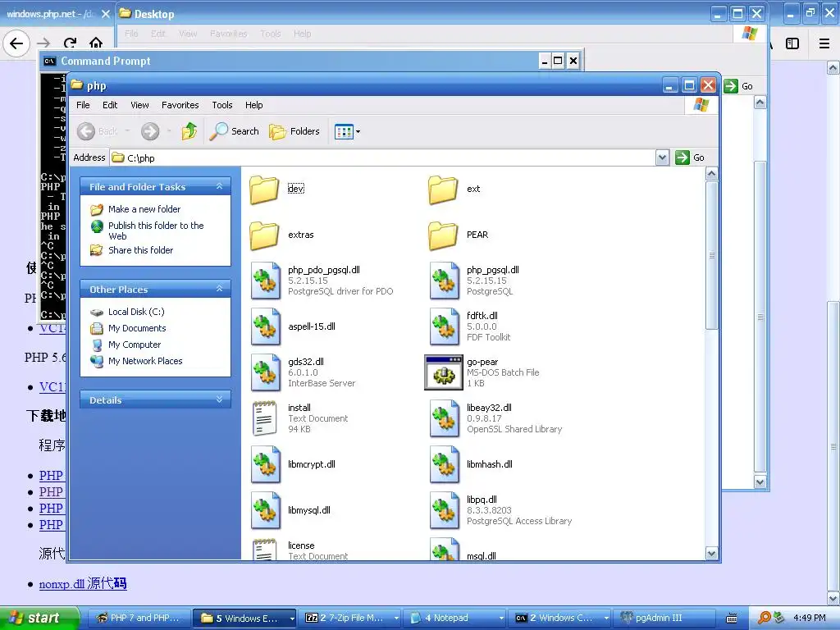
Task: Collapse the File and Folder Tasks panel
Action: [219, 186]
